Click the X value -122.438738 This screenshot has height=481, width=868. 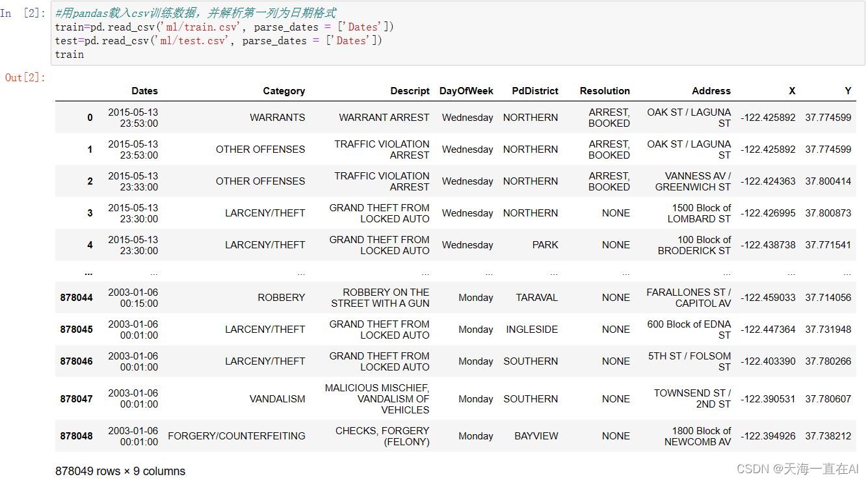click(x=768, y=245)
